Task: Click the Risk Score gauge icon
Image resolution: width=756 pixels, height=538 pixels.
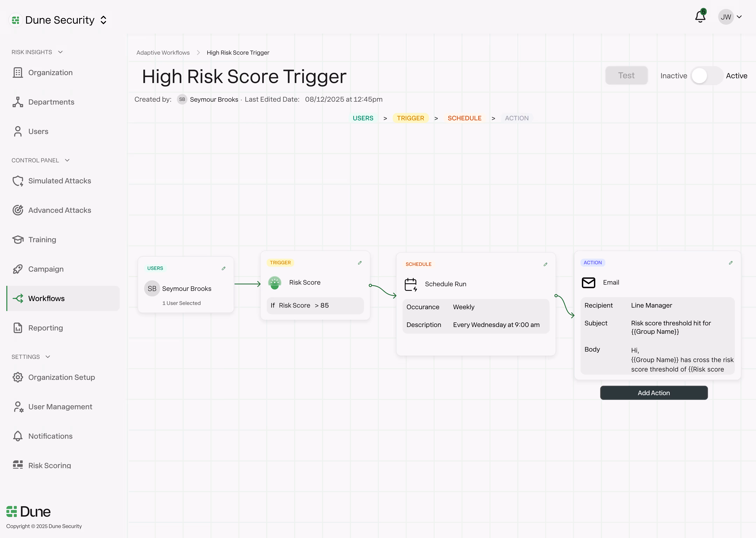Action: point(274,283)
